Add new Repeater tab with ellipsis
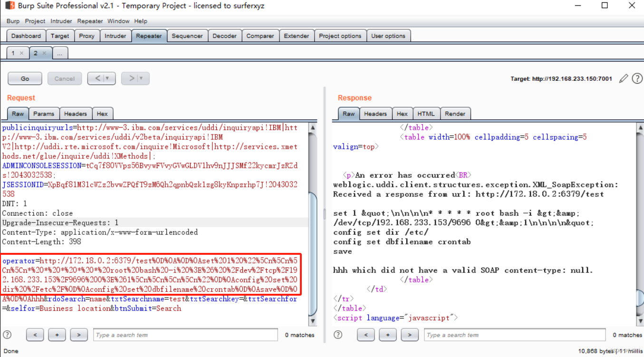Viewport: 644px width, 357px height. (60, 53)
